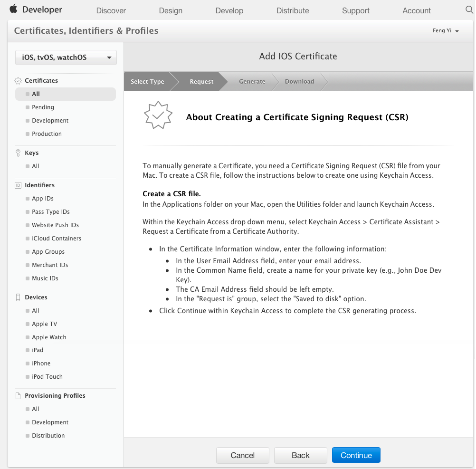
Task: Select Apple TV devices
Action: [44, 324]
